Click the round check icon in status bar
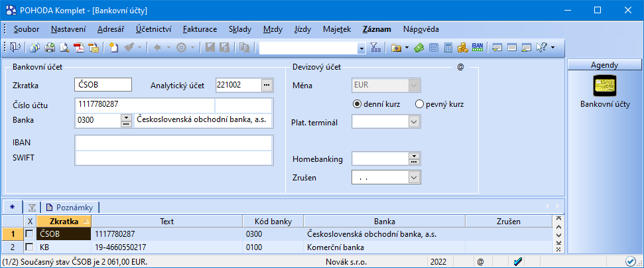 click(629, 261)
